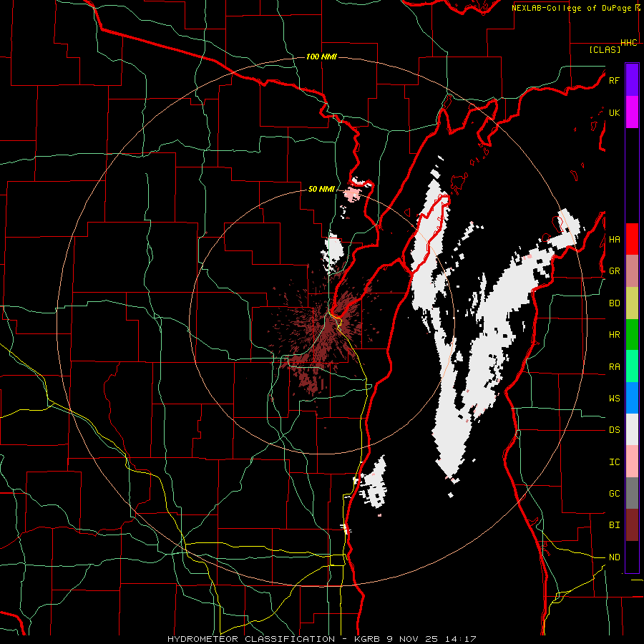This screenshot has height=644, width=644.
Task: Click the 'UK' legend label
Action: (614, 112)
